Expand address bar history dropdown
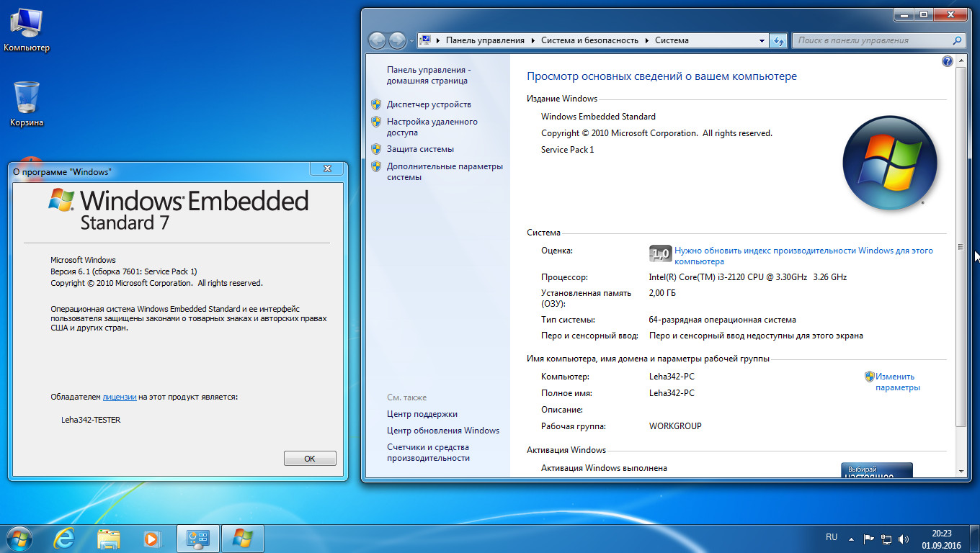The height and width of the screenshot is (553, 980). [x=762, y=41]
